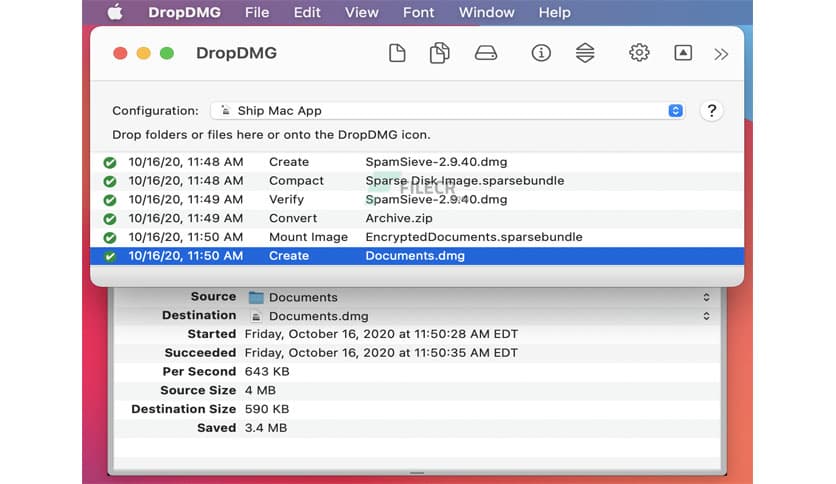Select the Convert Archive.zip log row
The width and height of the screenshot is (836, 484).
[x=417, y=218]
